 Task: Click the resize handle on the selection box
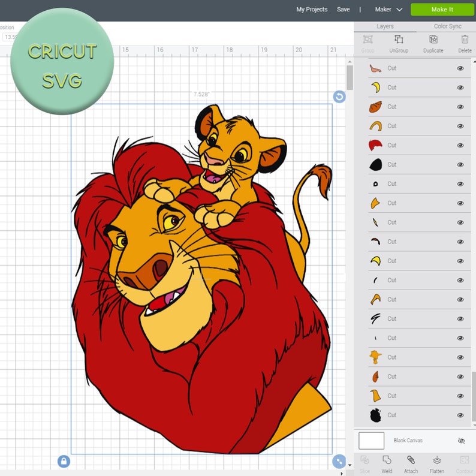[339, 462]
